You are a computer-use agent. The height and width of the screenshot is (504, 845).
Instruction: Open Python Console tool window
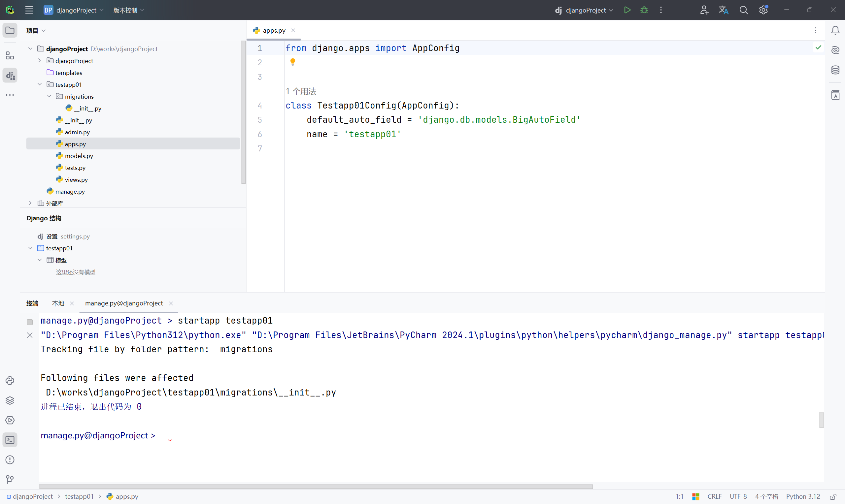point(10,380)
